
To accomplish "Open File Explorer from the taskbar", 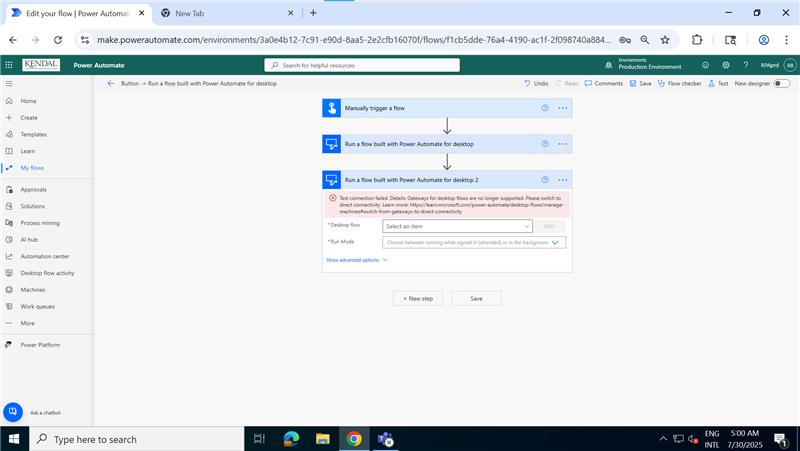I will tap(322, 439).
